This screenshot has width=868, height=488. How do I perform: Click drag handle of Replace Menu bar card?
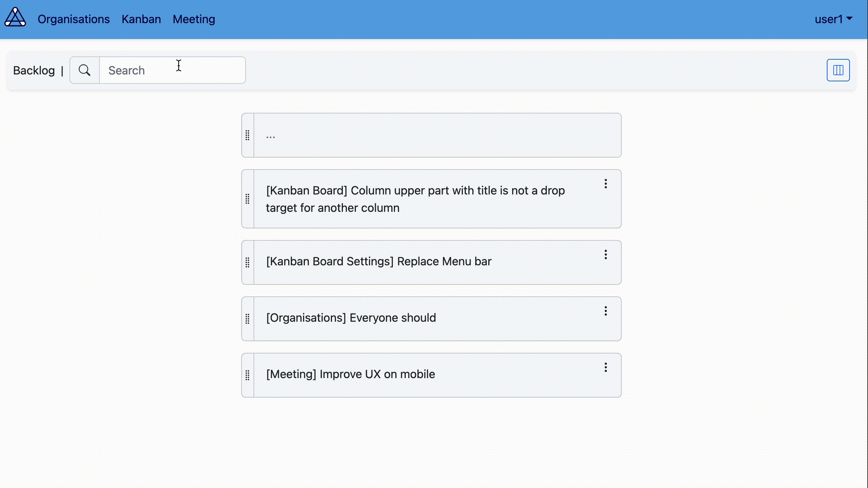tap(247, 262)
